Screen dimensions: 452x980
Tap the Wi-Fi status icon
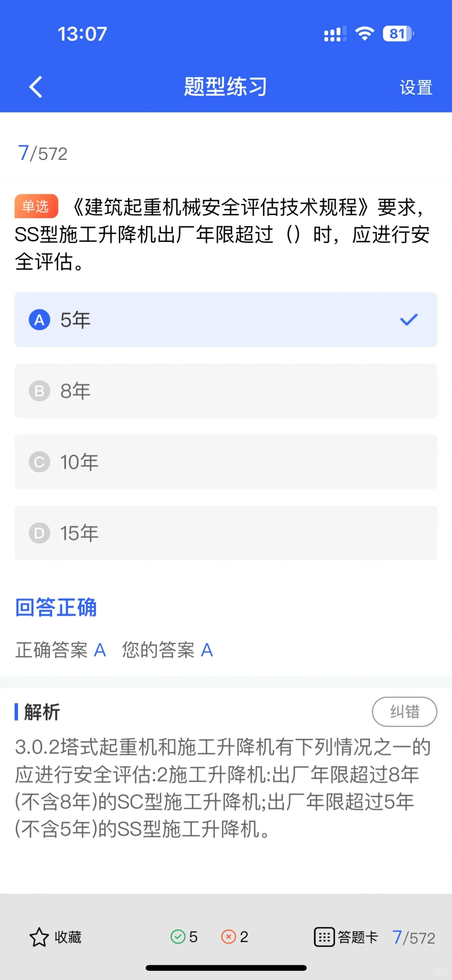tap(365, 34)
